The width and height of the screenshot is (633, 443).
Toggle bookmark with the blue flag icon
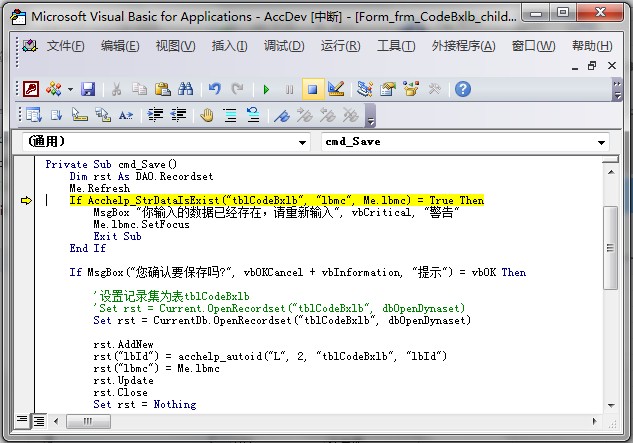tap(282, 115)
